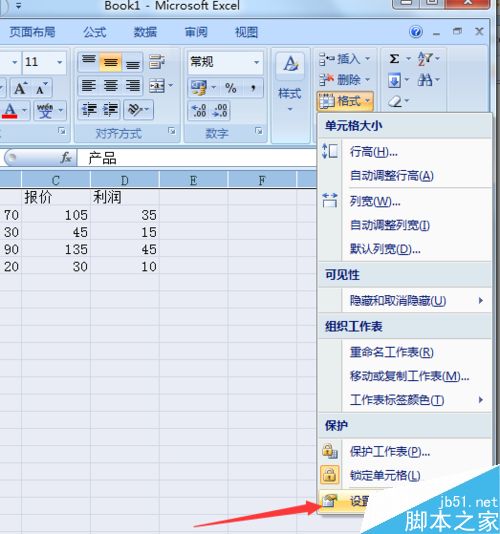Align text left

[89, 86]
